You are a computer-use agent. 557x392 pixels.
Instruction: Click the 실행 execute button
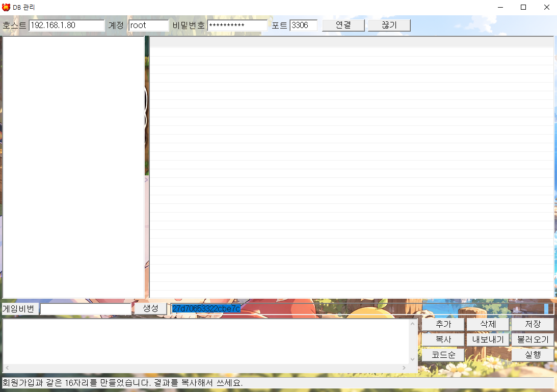point(533,355)
